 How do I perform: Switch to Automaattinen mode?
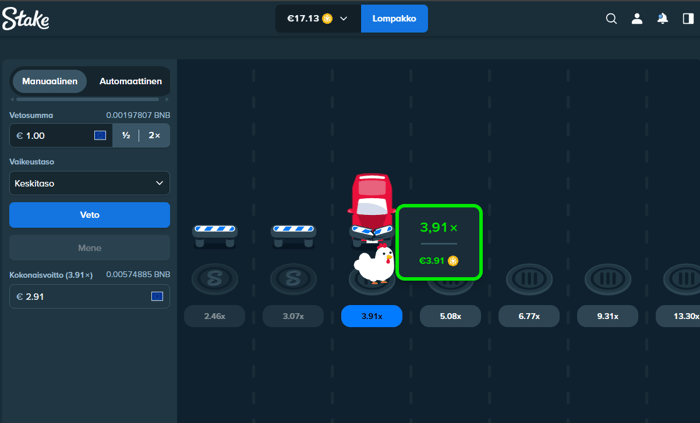pyautogui.click(x=130, y=81)
